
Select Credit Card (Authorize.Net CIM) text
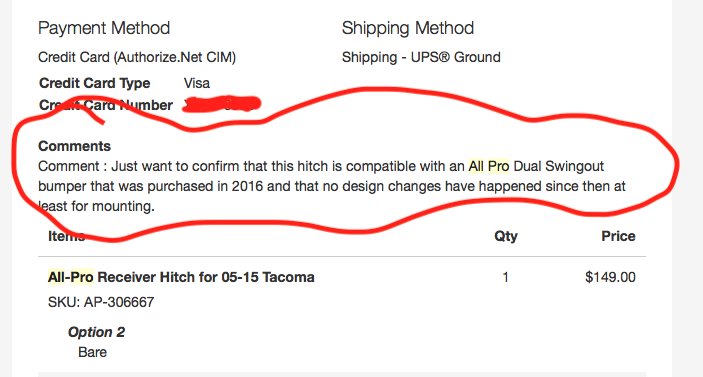click(x=137, y=57)
